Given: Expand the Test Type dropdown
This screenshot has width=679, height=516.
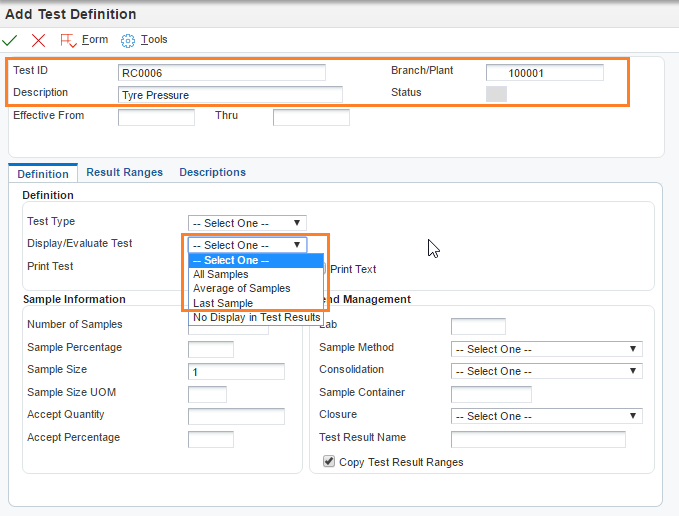Looking at the screenshot, I should (247, 223).
